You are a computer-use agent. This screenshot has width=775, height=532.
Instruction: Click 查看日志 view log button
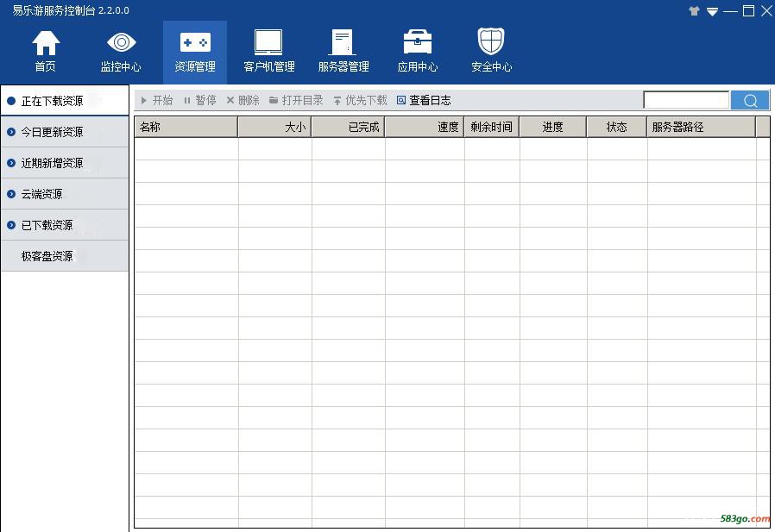(x=424, y=100)
